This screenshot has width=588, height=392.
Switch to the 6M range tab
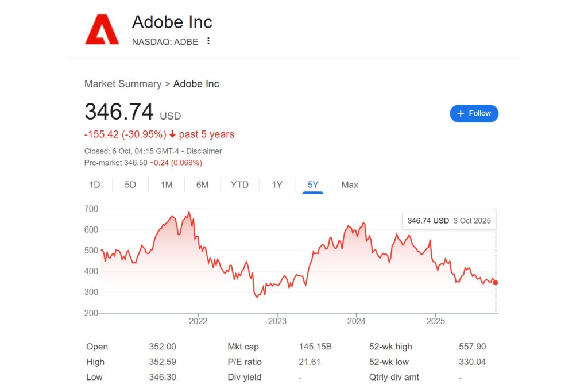click(202, 185)
